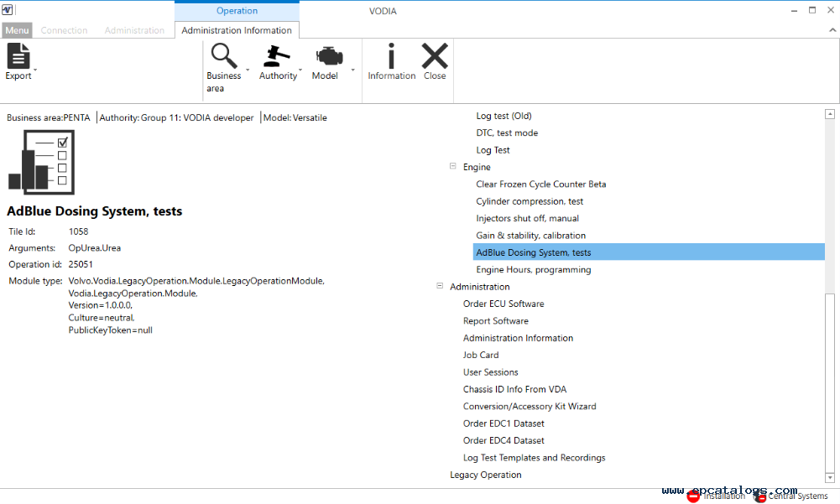Select Clear Frozen Cycle Counter Beta
Viewport: 840px width, 504px height.
point(541,184)
